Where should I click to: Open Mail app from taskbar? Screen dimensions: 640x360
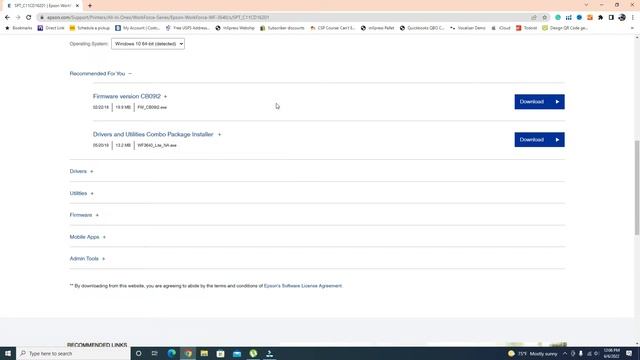pos(237,353)
